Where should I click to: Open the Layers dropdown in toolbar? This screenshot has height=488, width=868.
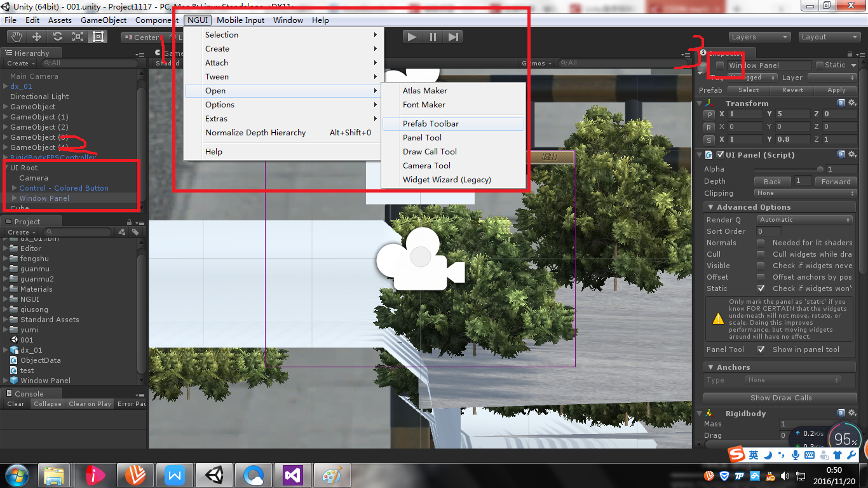point(759,37)
